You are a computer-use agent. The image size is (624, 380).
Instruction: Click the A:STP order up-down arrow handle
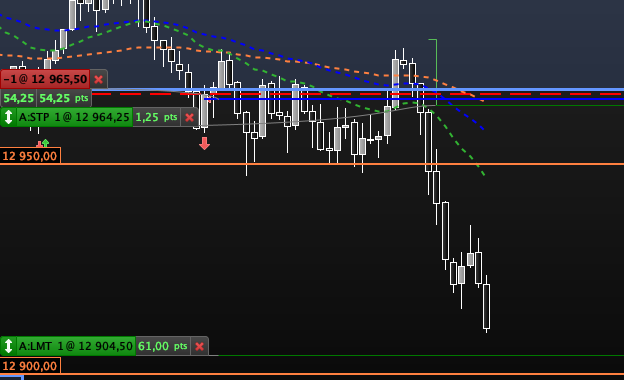[x=8, y=117]
